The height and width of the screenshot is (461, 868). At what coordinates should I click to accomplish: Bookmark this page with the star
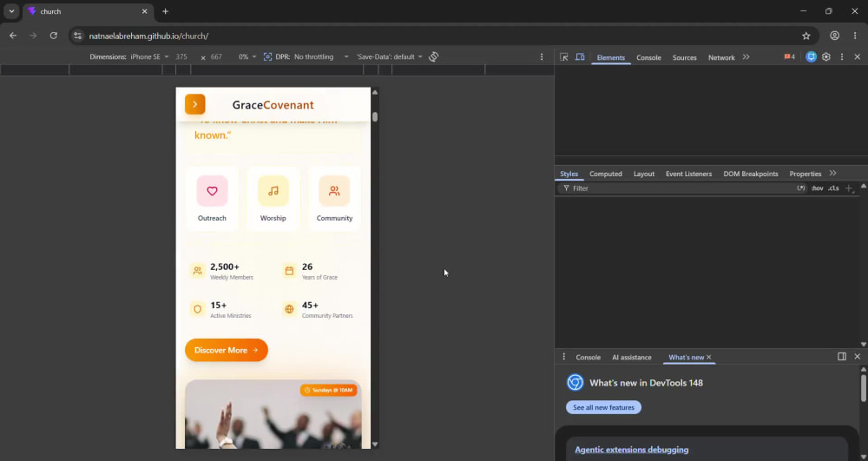tap(806, 36)
